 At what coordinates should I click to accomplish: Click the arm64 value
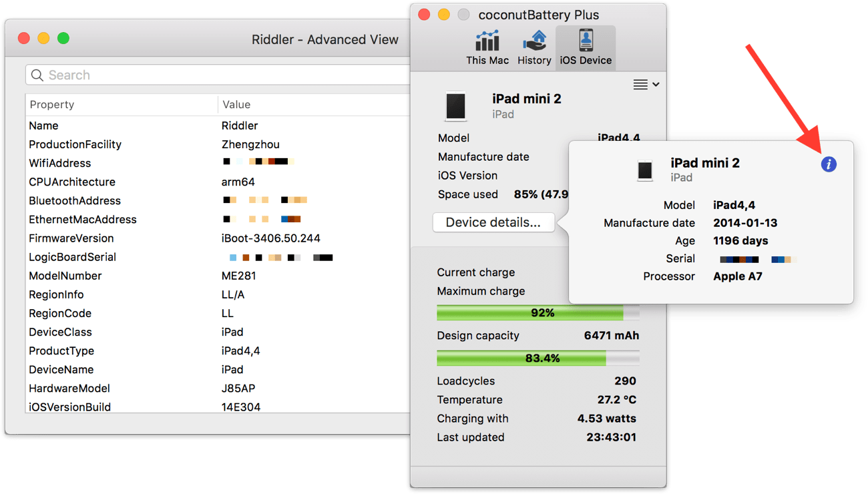(238, 182)
